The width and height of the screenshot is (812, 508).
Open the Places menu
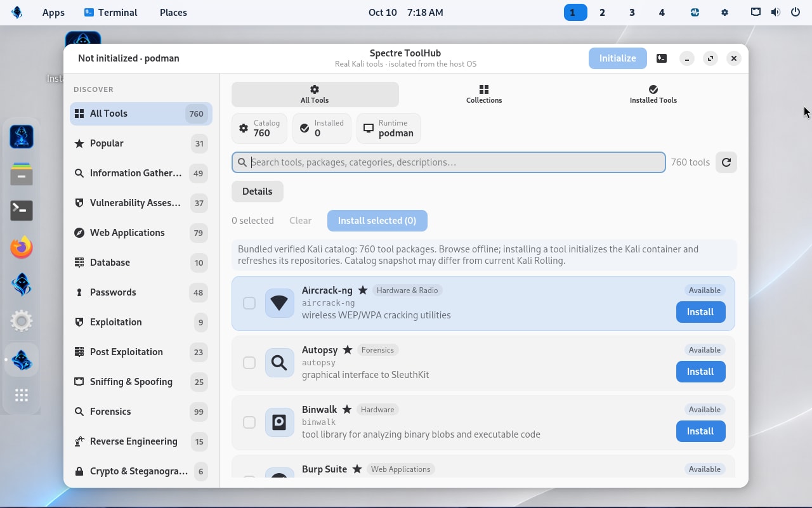[x=173, y=12]
